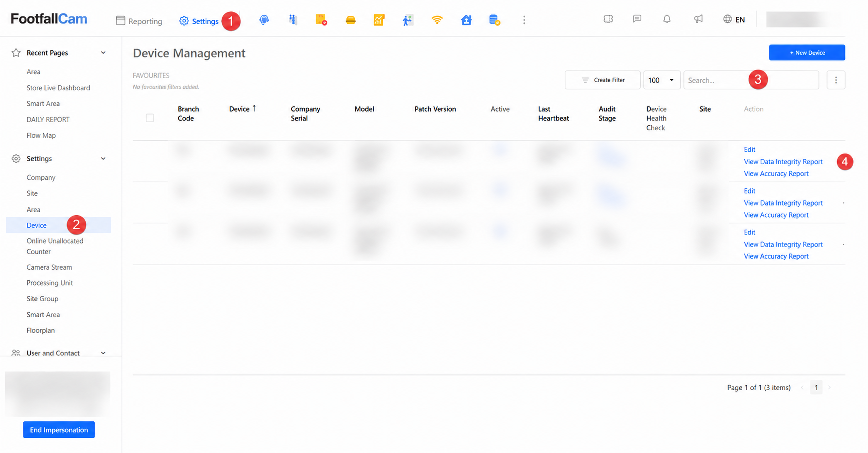Collapse the sidebar Settings section chevron
The image size is (868, 453).
coord(103,158)
